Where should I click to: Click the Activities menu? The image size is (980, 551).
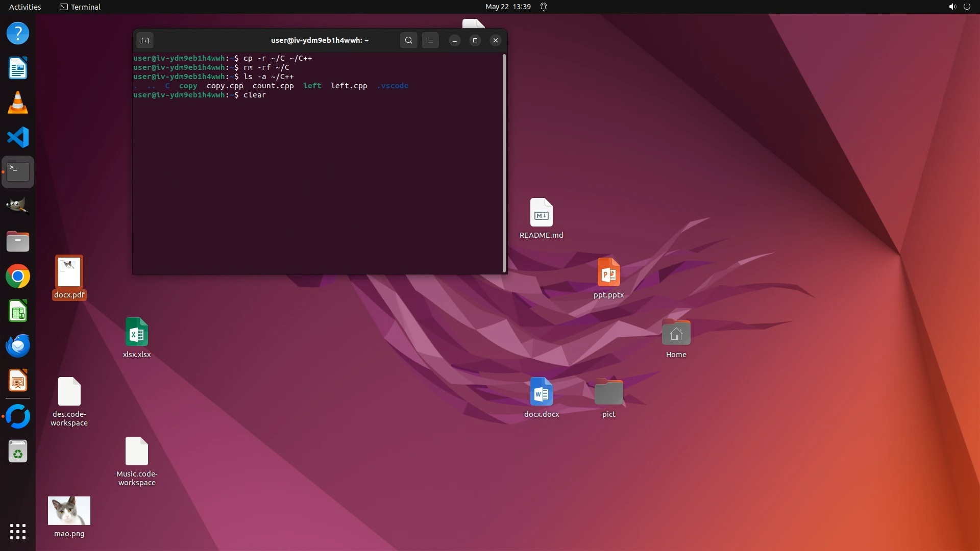(x=25, y=7)
